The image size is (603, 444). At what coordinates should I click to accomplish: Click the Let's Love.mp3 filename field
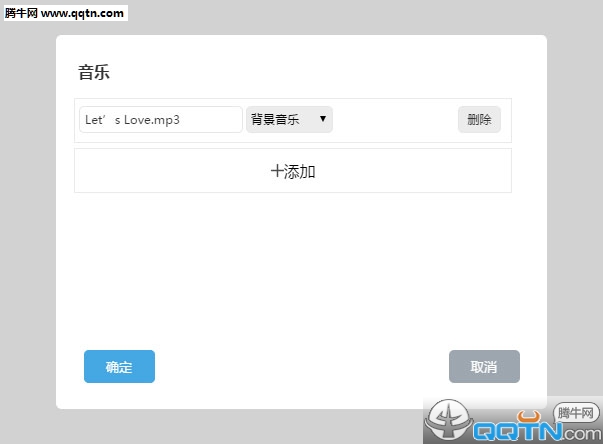pos(160,120)
